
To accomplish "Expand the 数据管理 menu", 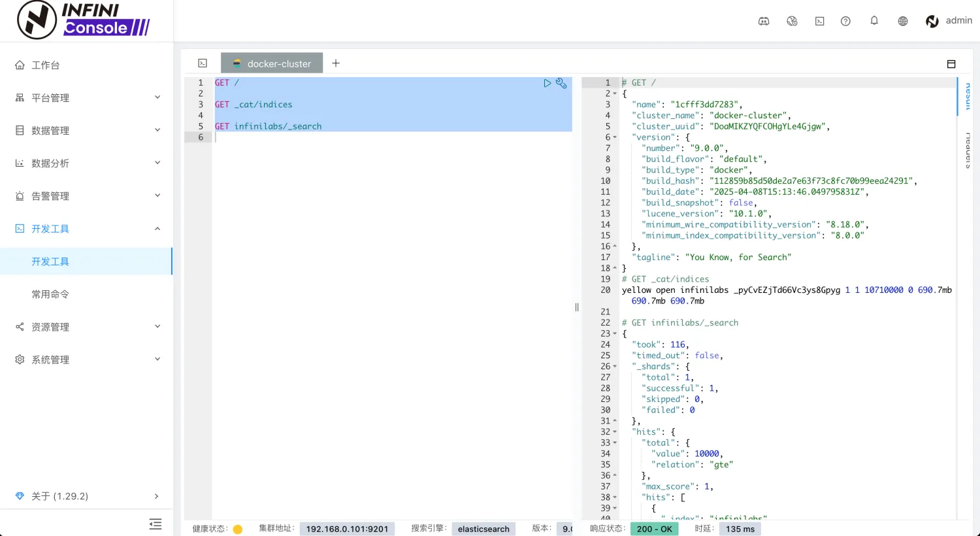I will pyautogui.click(x=86, y=130).
